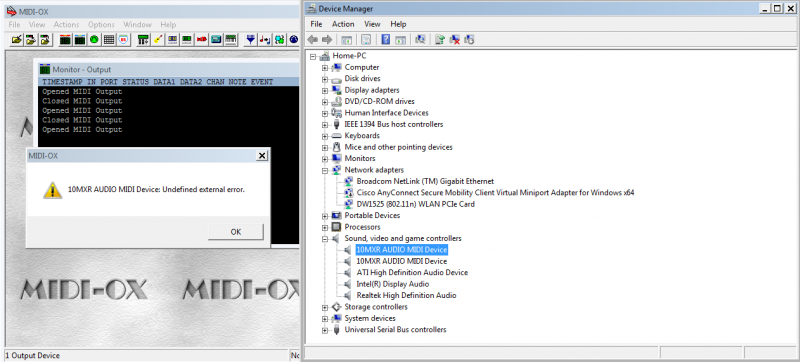Expand the Processors node
The image size is (800, 362).
coord(325,227)
